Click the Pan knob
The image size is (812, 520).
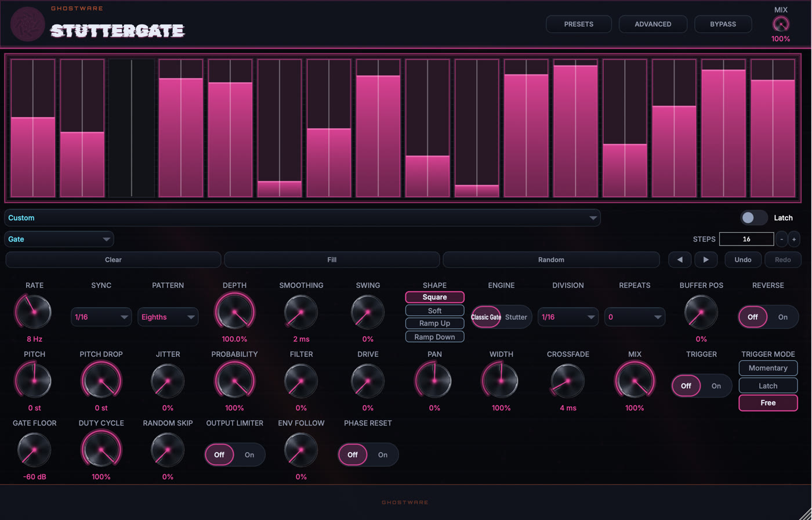[x=434, y=381]
